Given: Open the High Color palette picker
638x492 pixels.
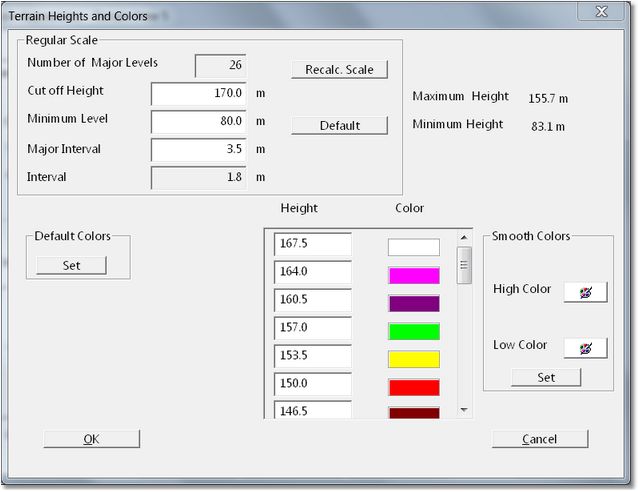Looking at the screenshot, I should coord(586,292).
